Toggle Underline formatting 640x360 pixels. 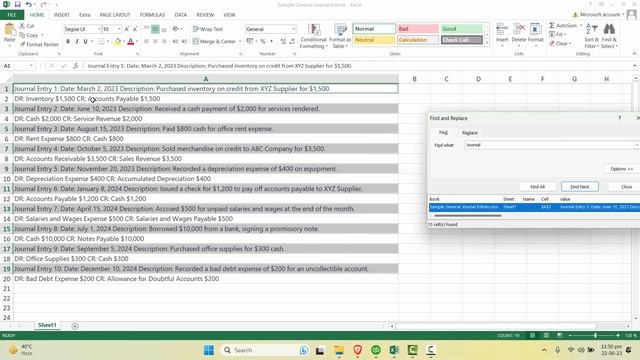point(85,41)
